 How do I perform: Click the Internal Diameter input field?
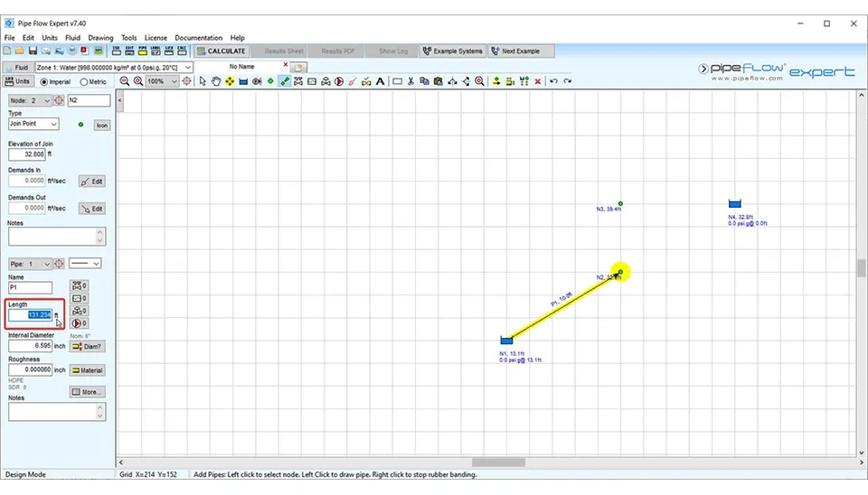click(x=31, y=346)
